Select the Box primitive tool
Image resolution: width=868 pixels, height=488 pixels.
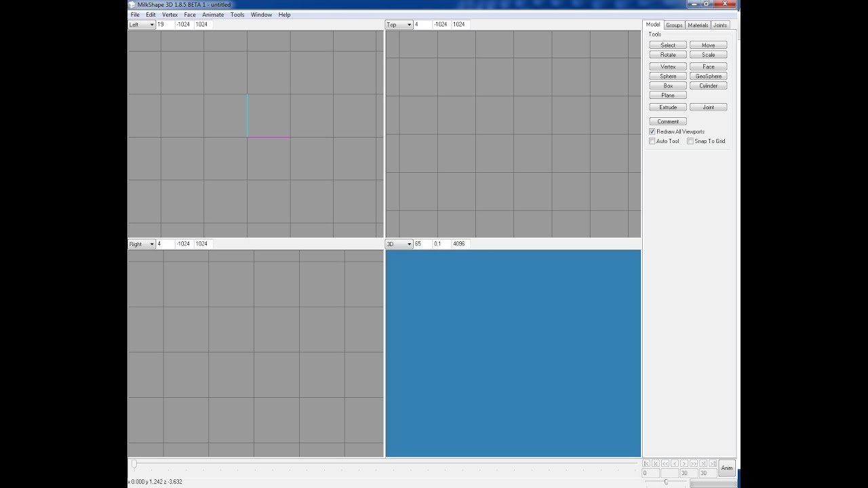point(668,85)
